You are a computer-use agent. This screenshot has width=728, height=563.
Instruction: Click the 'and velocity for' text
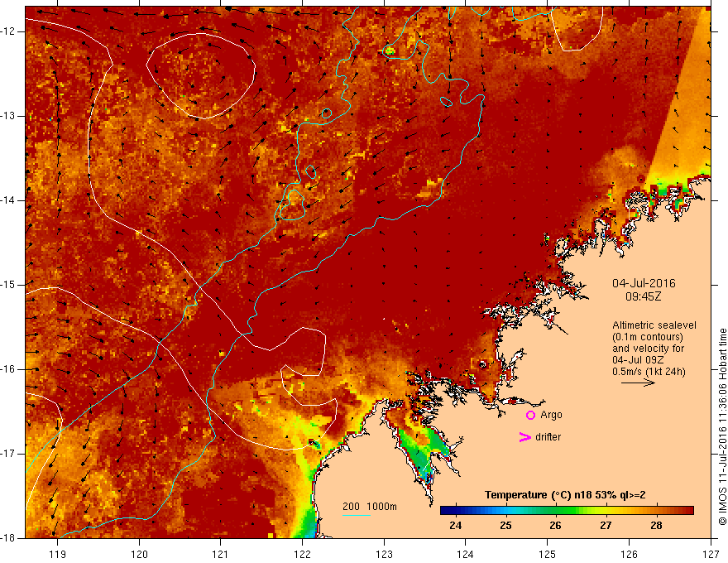coord(648,349)
